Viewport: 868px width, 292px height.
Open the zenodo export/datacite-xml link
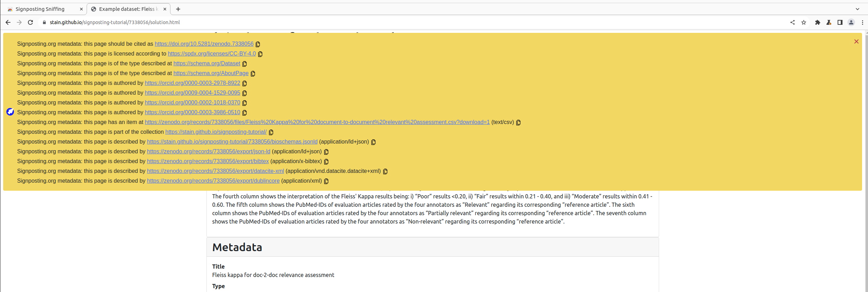coord(216,171)
